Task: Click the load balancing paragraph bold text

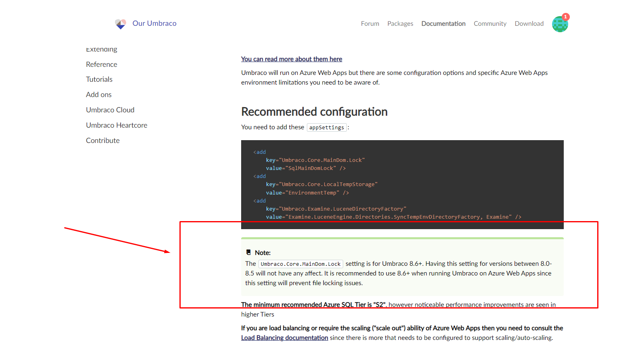Action: 402,328
